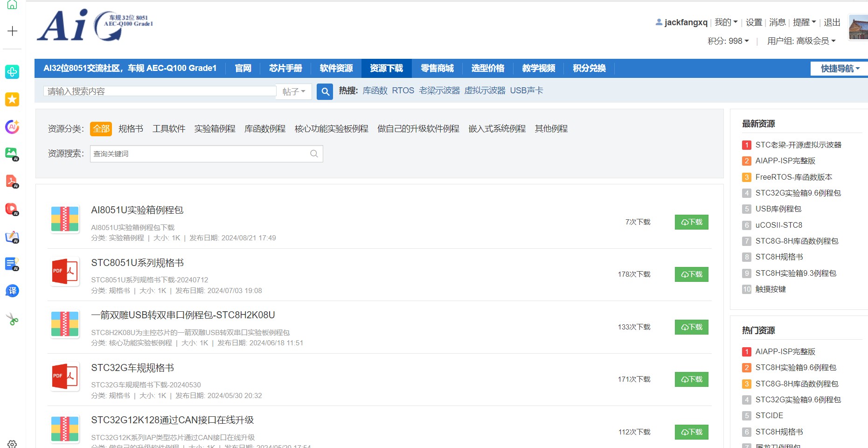
Task: Open the 帖子 search type dropdown
Action: 294,91
